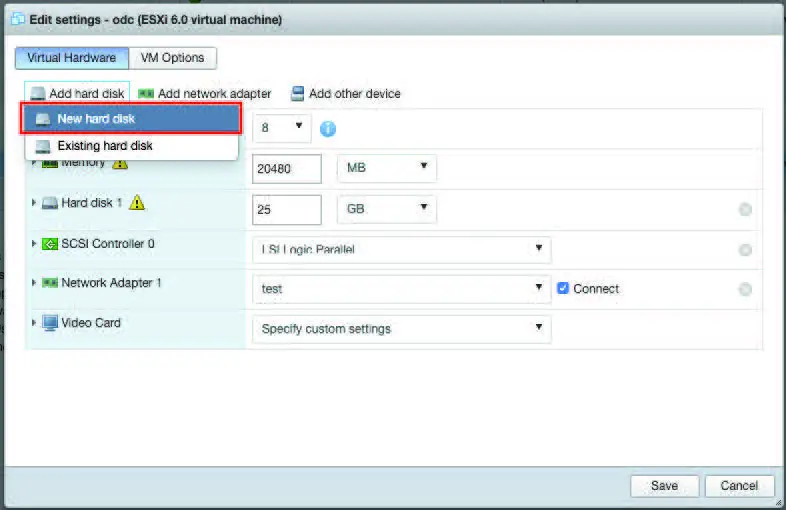This screenshot has height=510, width=786.
Task: Select New hard disk menu entry
Action: tap(131, 119)
